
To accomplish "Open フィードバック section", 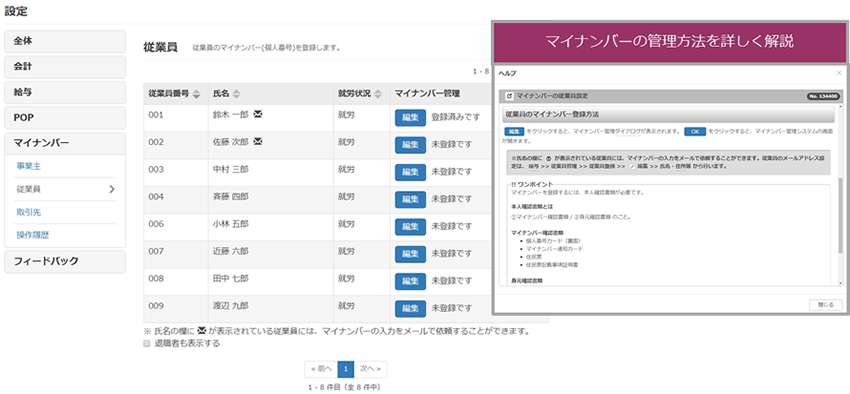I will click(x=65, y=261).
